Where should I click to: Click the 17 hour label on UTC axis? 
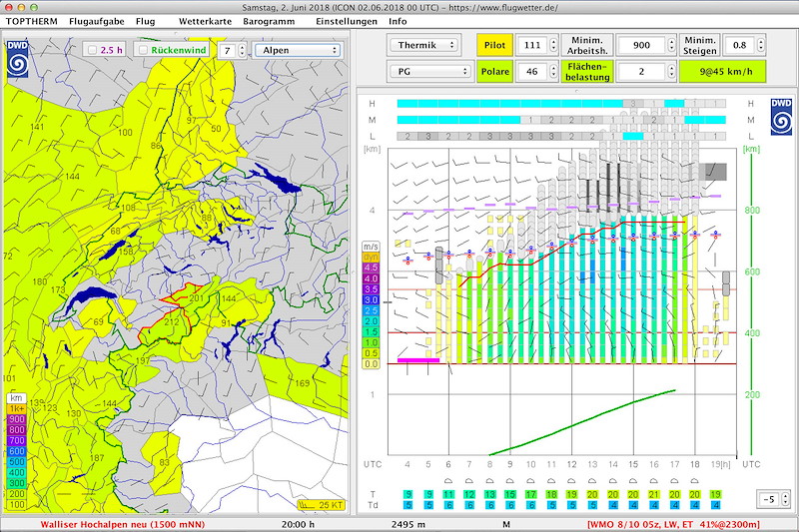coord(675,464)
